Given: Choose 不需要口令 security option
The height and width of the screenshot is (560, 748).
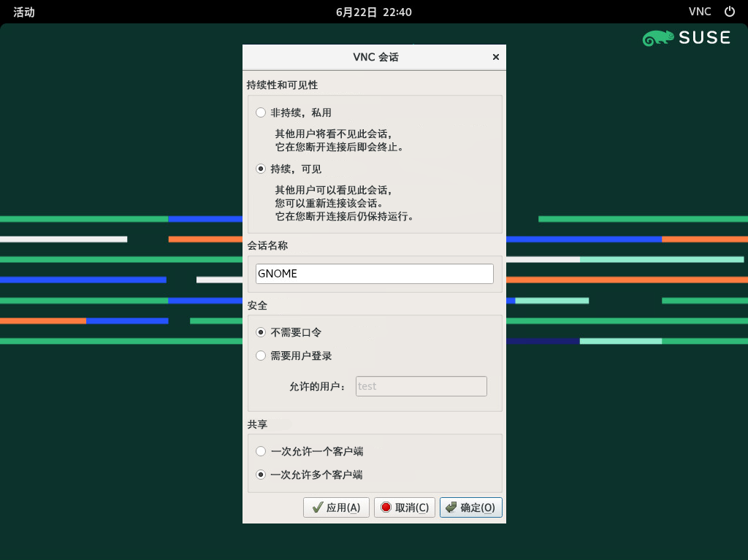Looking at the screenshot, I should pos(261,332).
